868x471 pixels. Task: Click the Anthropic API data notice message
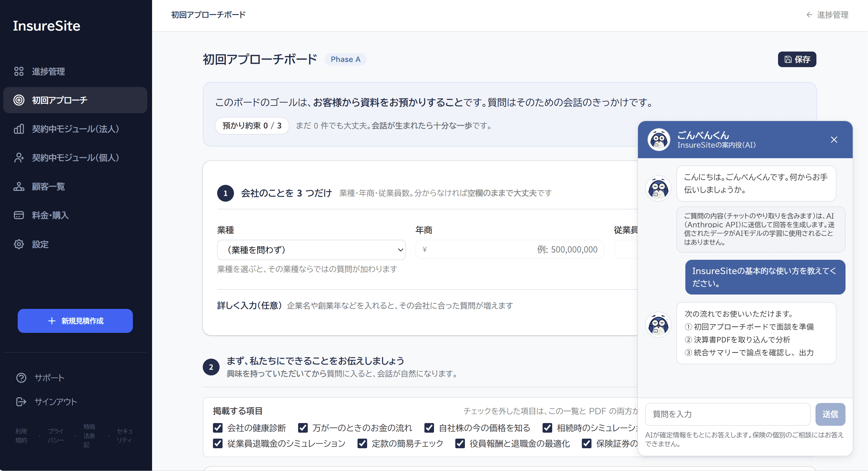(x=761, y=229)
